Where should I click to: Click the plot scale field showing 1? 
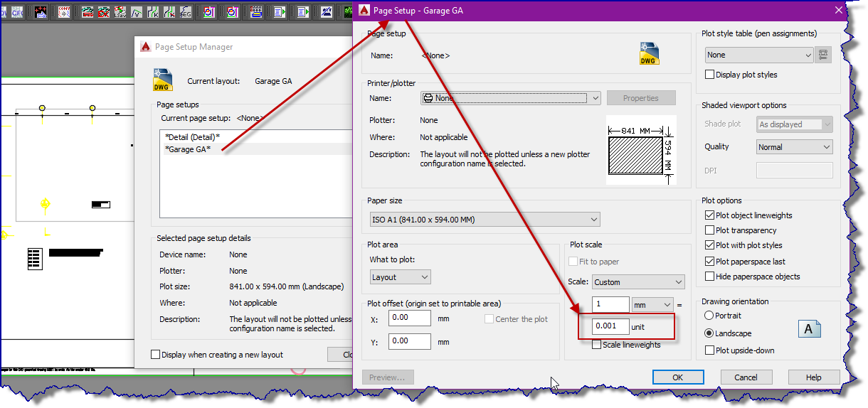point(610,304)
